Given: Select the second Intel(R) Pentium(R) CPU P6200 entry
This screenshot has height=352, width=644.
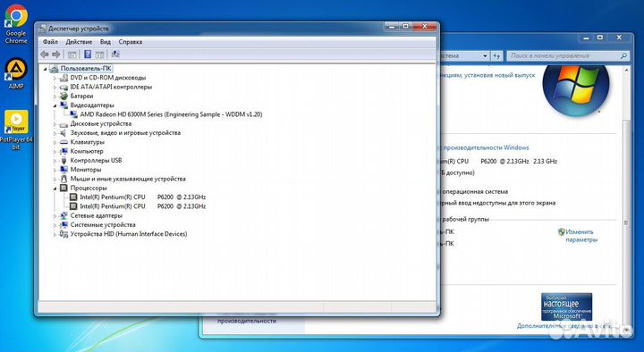Looking at the screenshot, I should (x=142, y=206).
